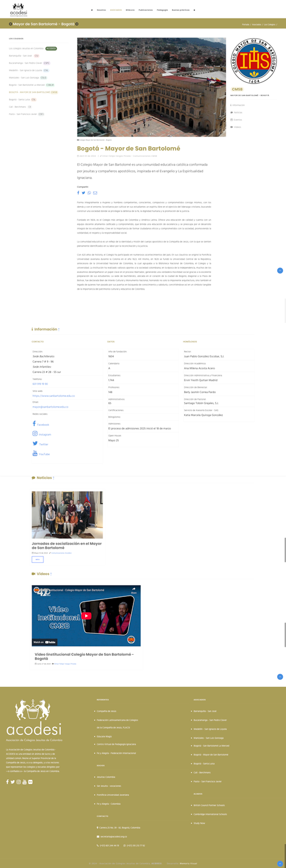Click the ACODESI logo in the header
Viewport: 286px width, 868px height.
(18, 9)
